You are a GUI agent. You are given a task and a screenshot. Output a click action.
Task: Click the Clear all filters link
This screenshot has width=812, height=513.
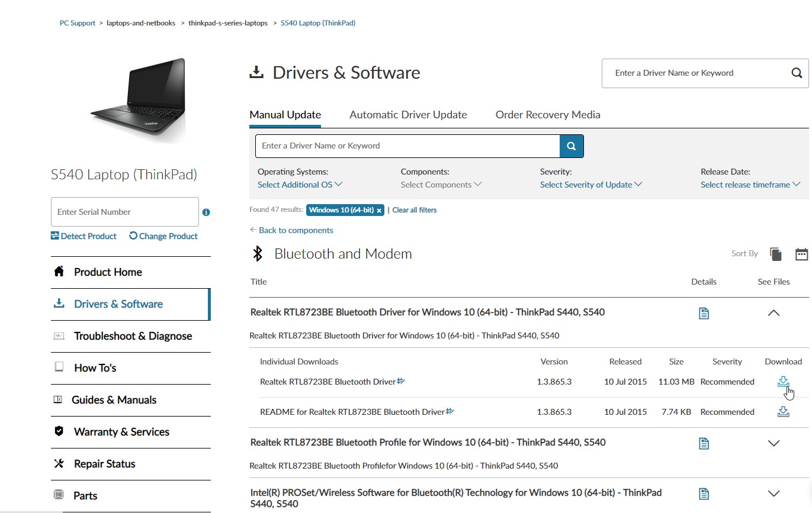414,209
